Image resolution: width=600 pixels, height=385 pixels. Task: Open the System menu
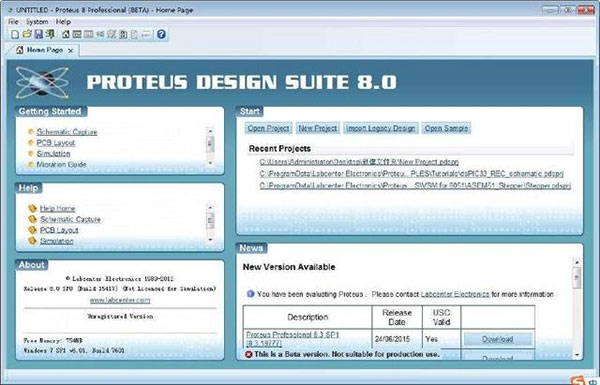[37, 22]
